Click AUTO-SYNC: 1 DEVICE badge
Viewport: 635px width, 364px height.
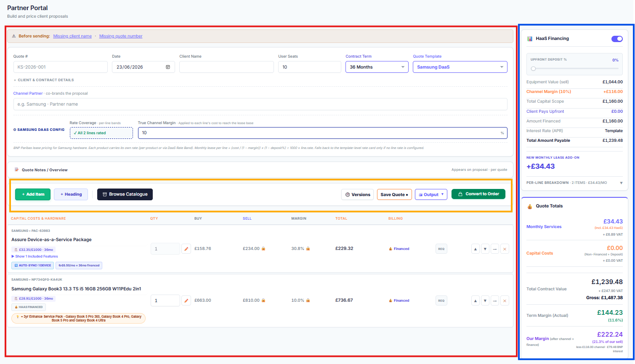tap(33, 266)
